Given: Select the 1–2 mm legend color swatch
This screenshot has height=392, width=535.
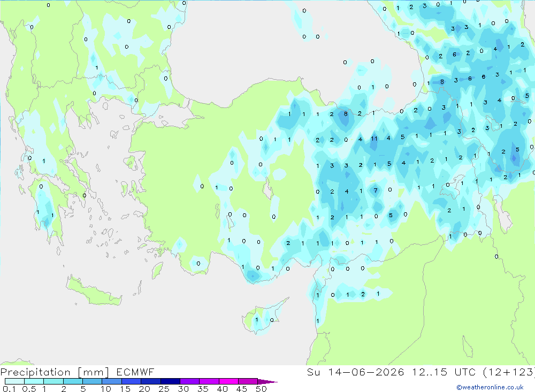Looking at the screenshot, I should click(53, 381).
